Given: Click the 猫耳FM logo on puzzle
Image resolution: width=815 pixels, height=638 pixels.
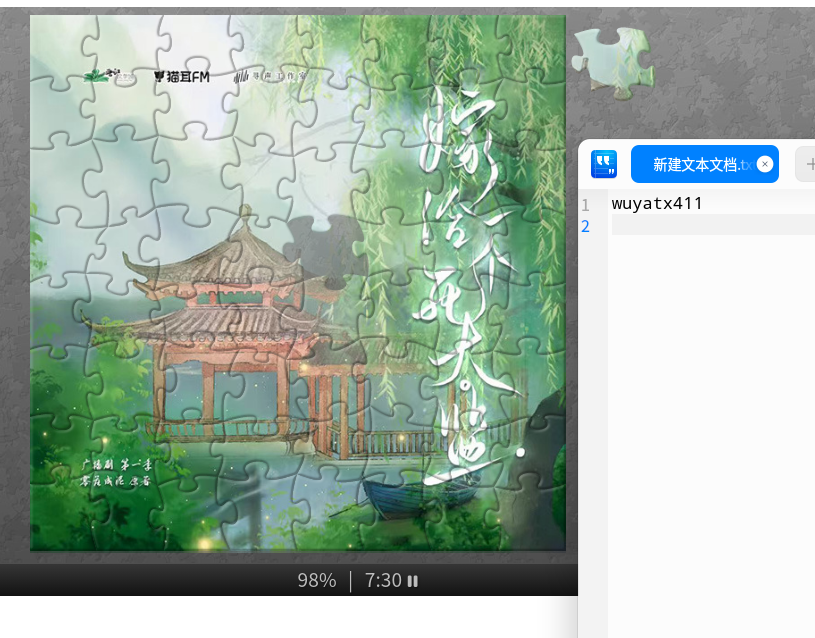Looking at the screenshot, I should 181,76.
